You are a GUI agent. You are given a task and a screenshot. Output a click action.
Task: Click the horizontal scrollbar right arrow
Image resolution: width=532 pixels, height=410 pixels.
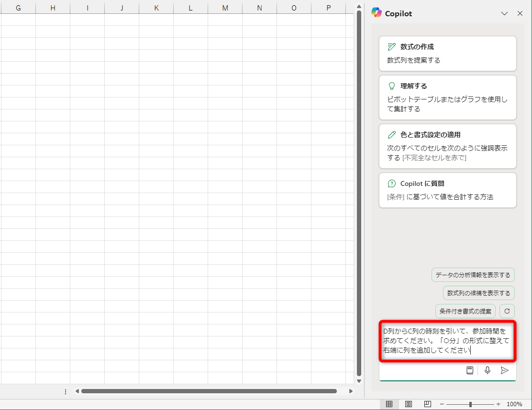pos(351,391)
